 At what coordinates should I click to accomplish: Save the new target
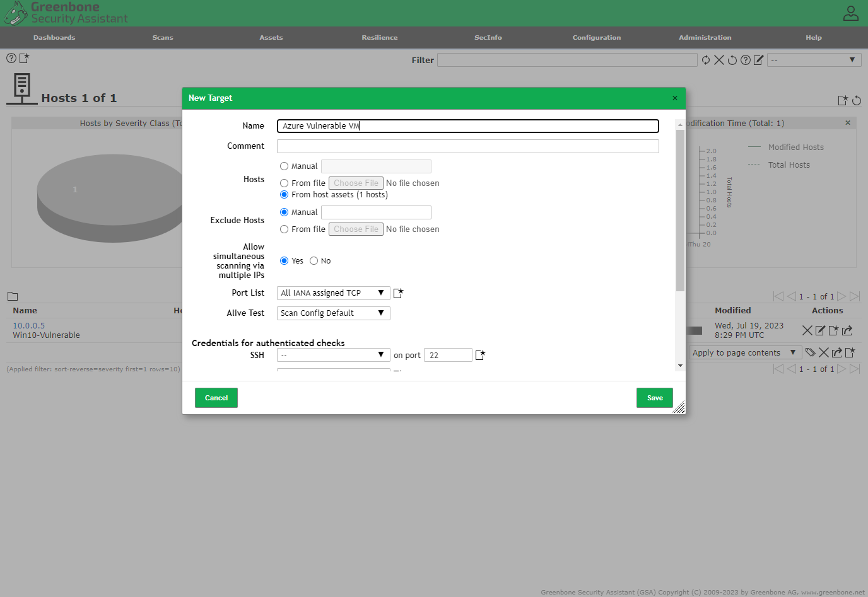[x=655, y=398]
